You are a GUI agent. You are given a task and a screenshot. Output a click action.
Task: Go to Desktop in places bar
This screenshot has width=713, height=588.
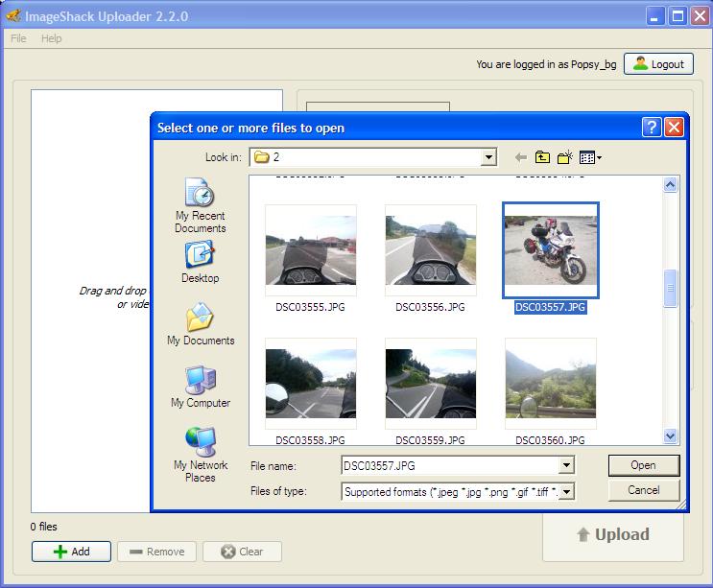coord(200,262)
